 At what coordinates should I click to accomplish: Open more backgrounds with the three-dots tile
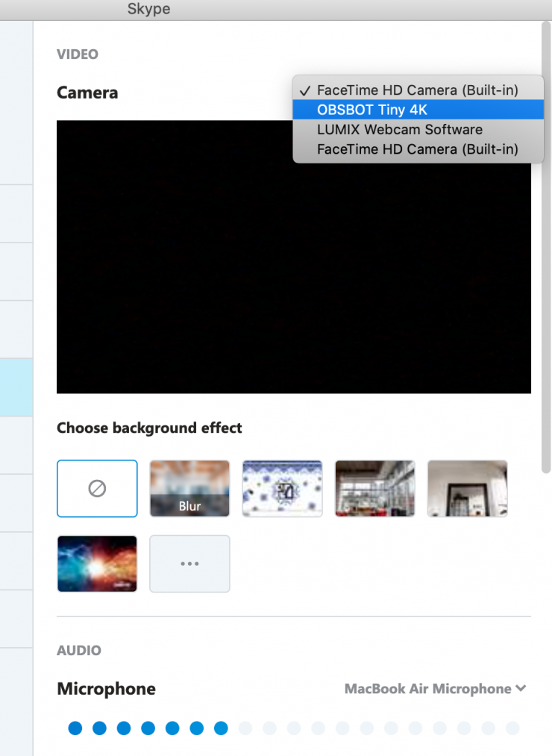point(189,563)
